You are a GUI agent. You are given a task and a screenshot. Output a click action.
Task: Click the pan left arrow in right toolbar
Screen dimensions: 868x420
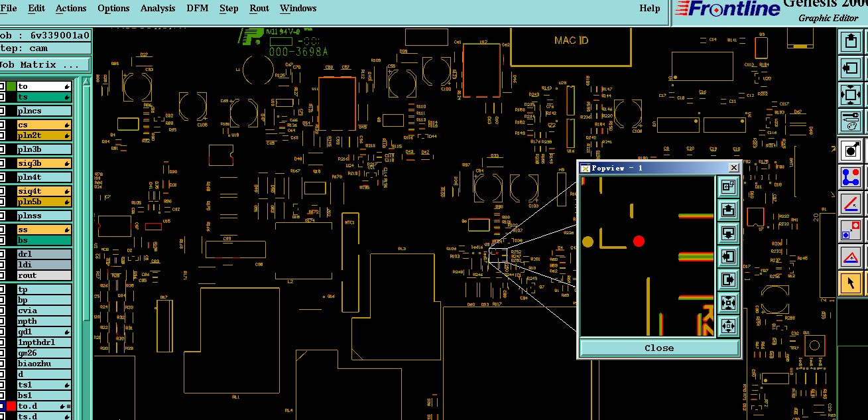[851, 68]
